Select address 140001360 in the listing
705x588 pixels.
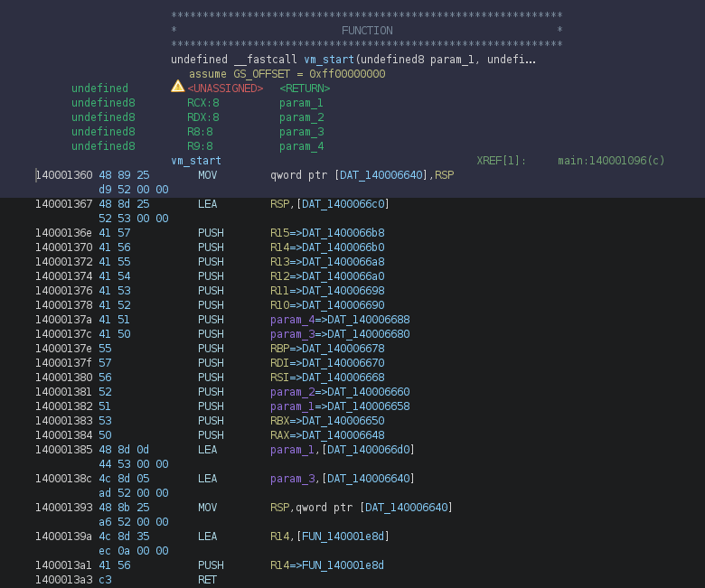click(63, 175)
